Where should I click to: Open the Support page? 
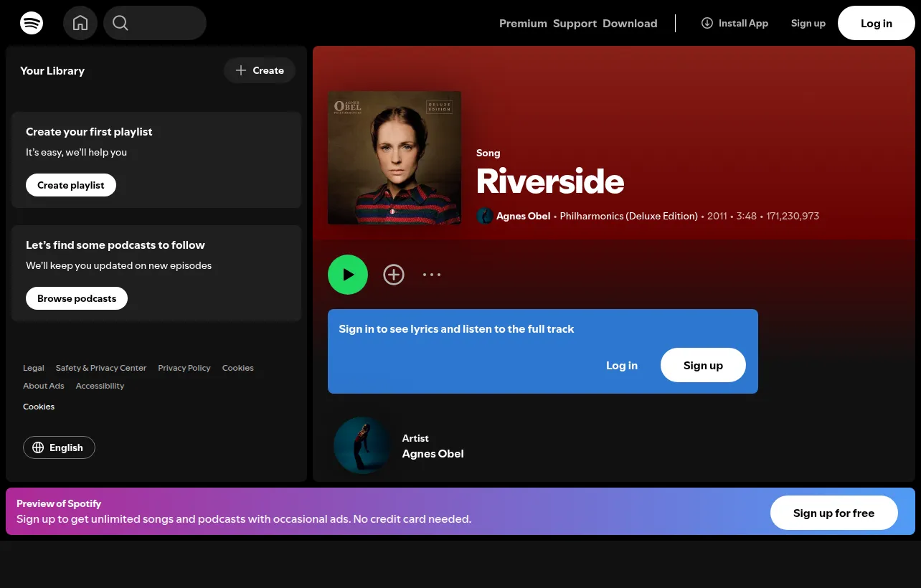click(575, 23)
